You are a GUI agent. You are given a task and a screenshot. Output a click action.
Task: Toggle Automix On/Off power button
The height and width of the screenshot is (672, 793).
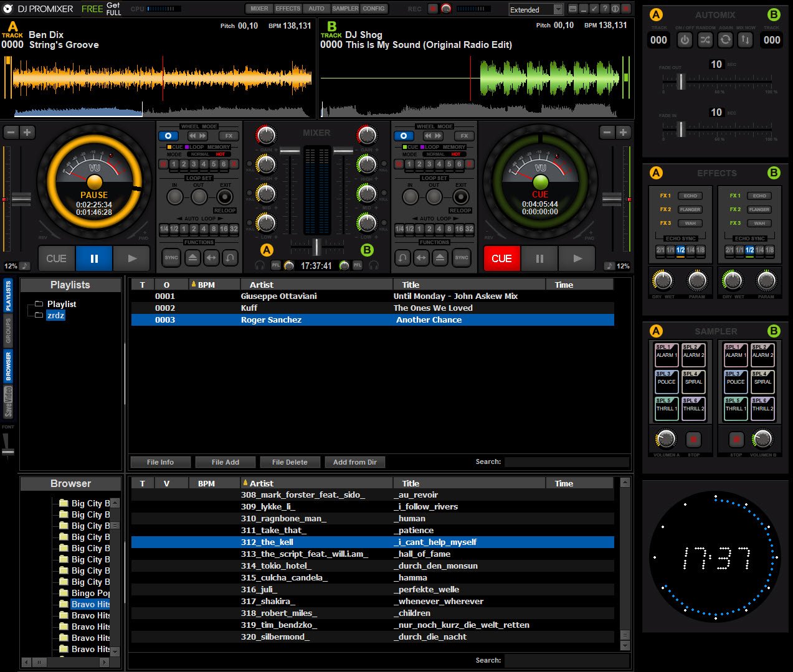(x=685, y=40)
